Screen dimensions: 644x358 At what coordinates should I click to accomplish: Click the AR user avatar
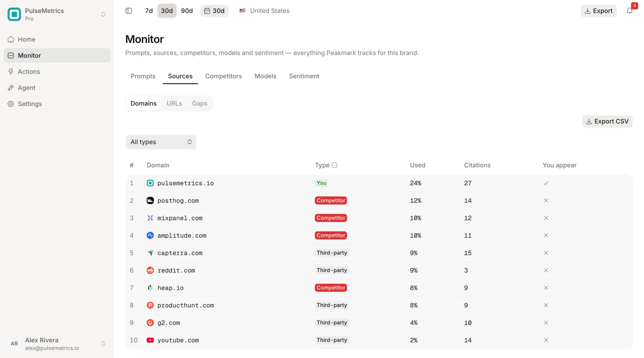point(14,344)
